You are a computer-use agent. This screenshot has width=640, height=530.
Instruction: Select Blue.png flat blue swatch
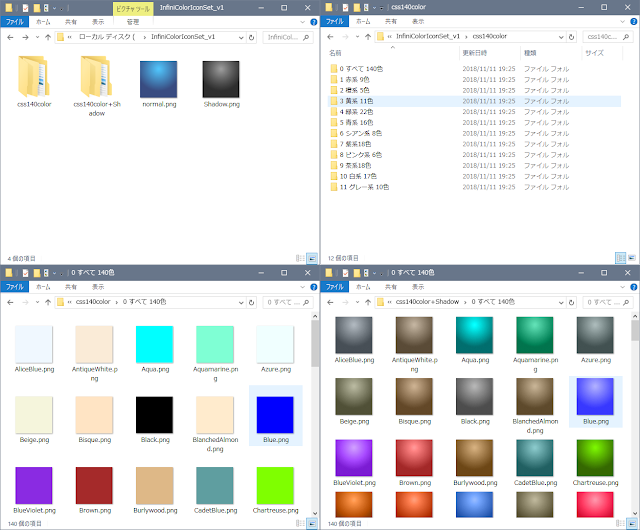[275, 415]
